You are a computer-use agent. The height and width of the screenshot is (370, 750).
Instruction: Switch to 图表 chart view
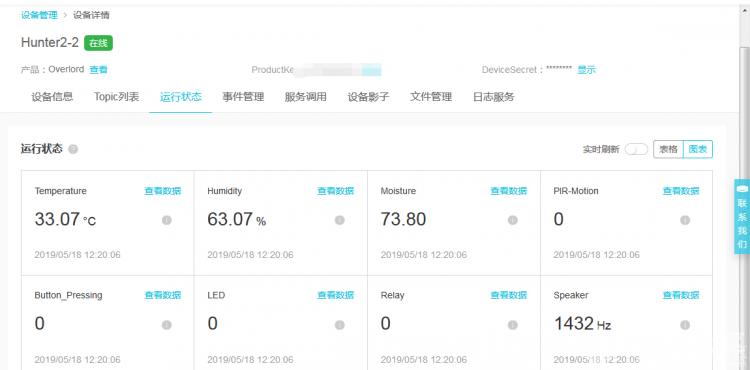[x=698, y=149]
